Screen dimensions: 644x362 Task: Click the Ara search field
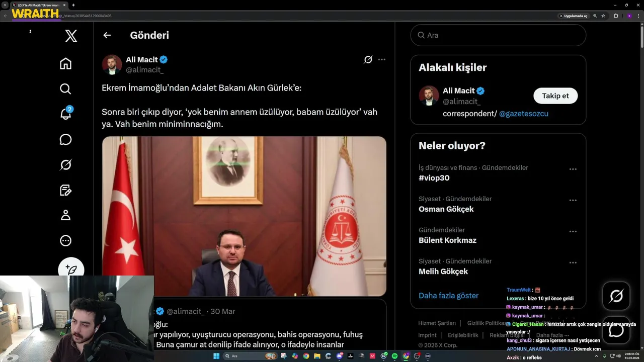pos(498,35)
